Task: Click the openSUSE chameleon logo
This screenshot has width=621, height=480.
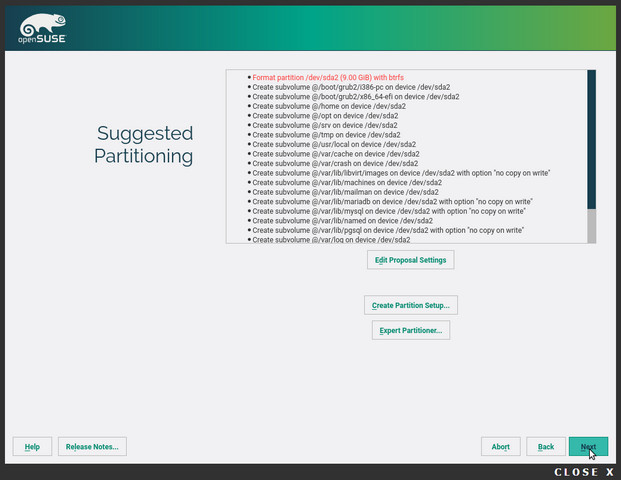Action: click(x=42, y=29)
